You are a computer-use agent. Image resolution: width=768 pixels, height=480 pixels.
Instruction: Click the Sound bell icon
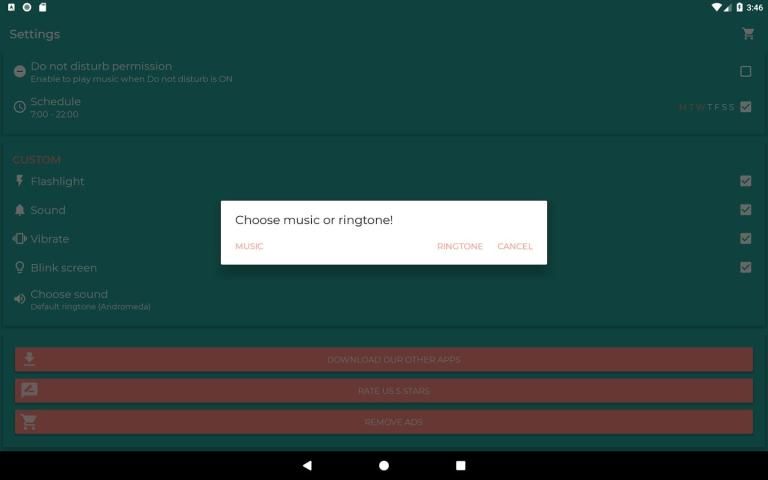19,210
